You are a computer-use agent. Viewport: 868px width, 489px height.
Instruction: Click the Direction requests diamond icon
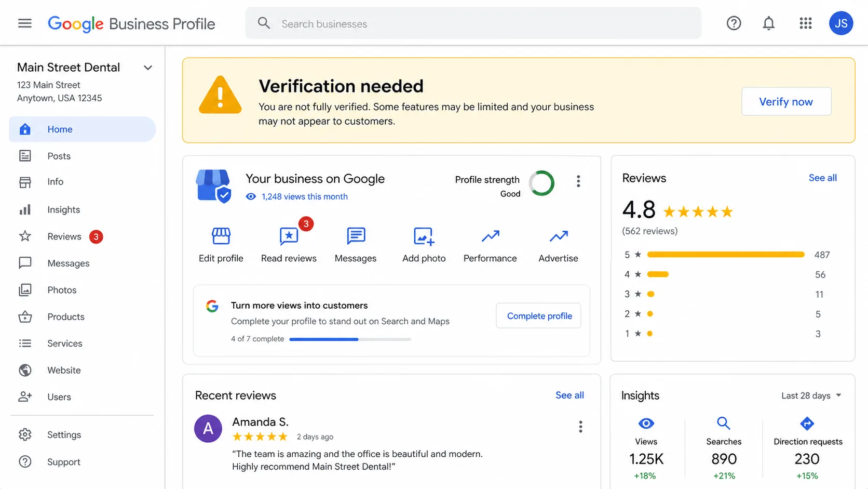807,424
